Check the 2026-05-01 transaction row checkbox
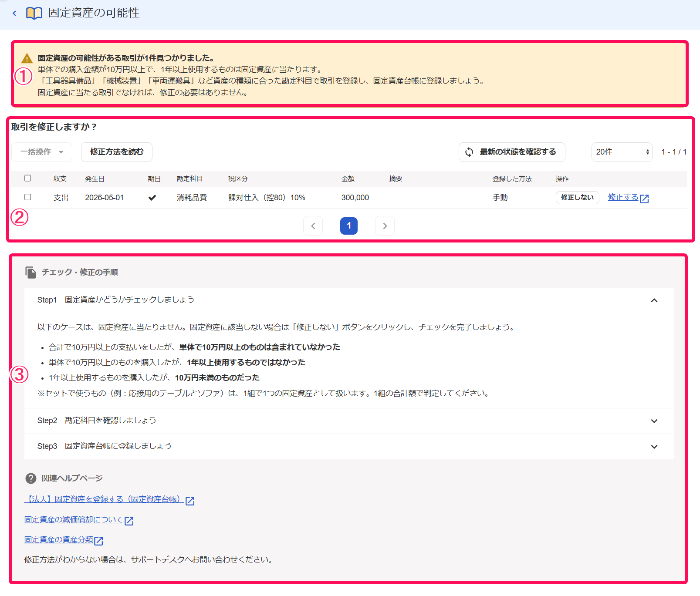 point(28,197)
